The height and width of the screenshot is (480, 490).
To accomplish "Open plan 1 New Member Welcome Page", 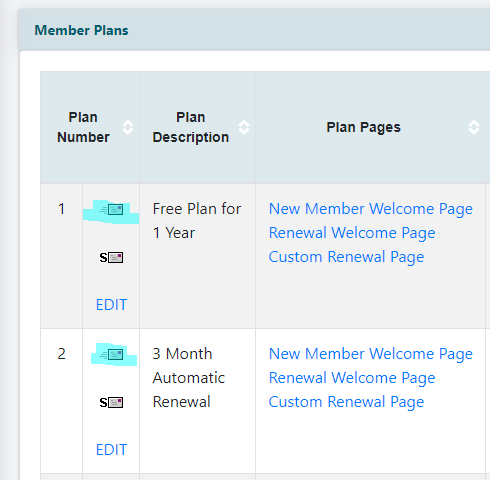I will (x=371, y=209).
